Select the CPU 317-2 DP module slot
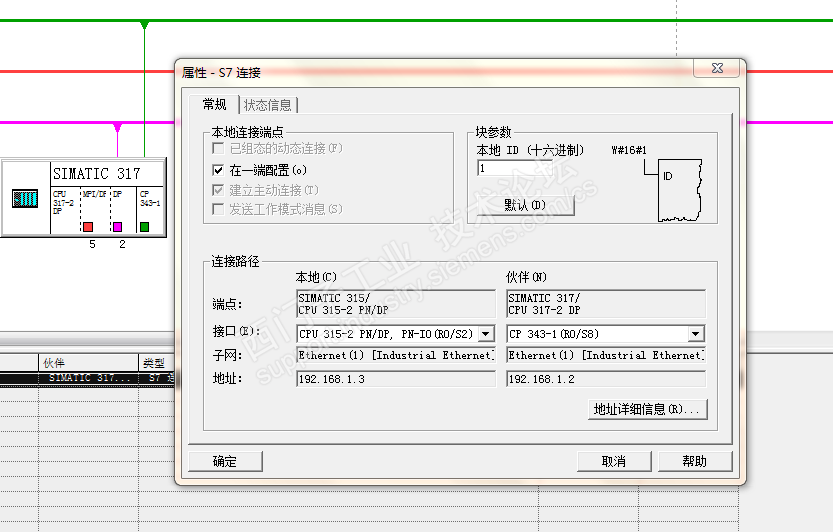The width and height of the screenshot is (833, 532). 65,209
